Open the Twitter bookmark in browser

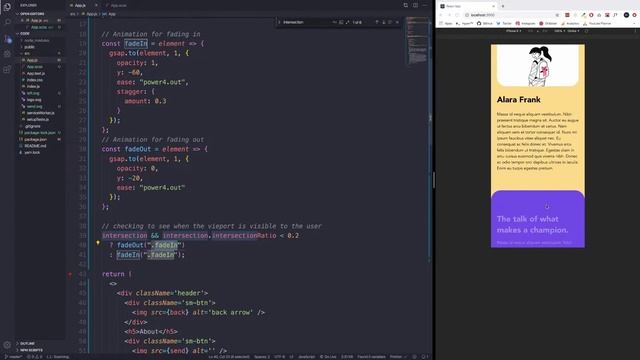coord(504,24)
